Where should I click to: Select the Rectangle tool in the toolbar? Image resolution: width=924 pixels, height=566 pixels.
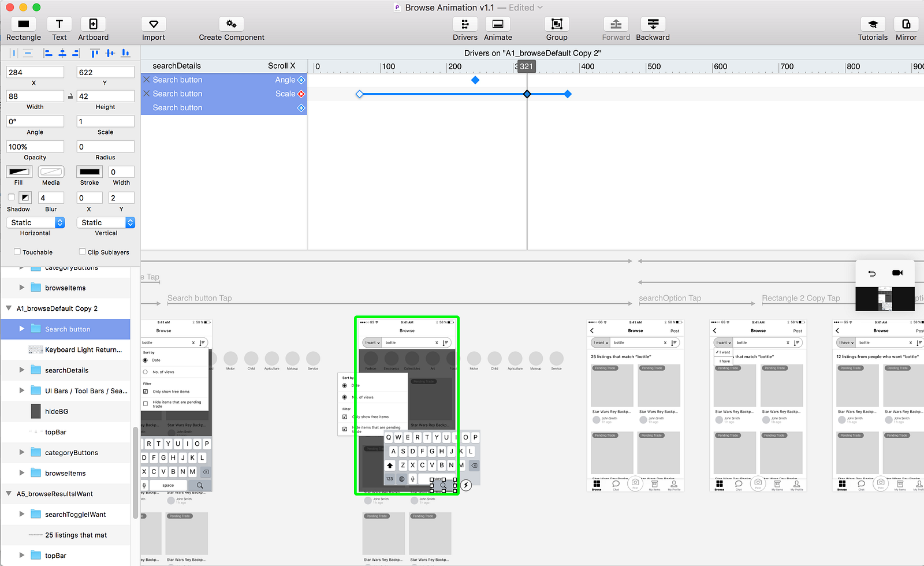(24, 24)
